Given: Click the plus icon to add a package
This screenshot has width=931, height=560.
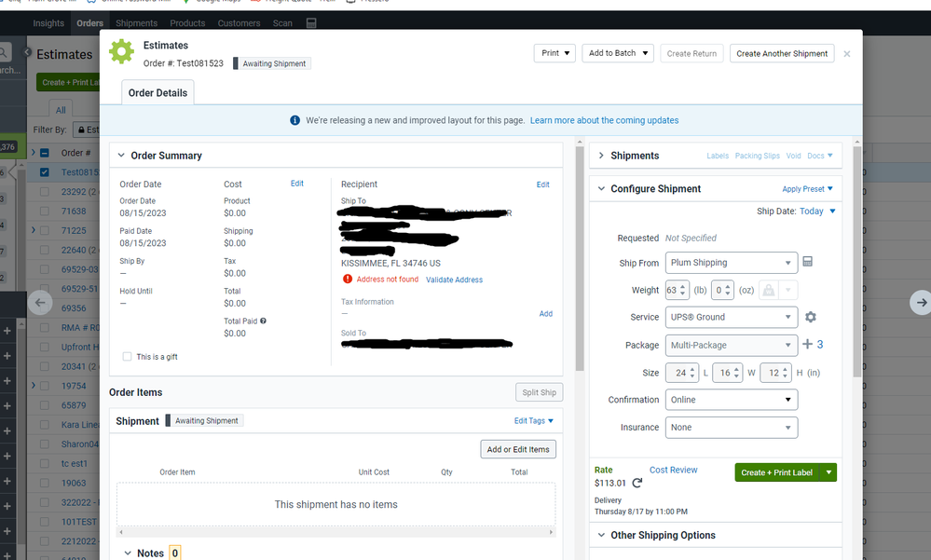Looking at the screenshot, I should (807, 344).
